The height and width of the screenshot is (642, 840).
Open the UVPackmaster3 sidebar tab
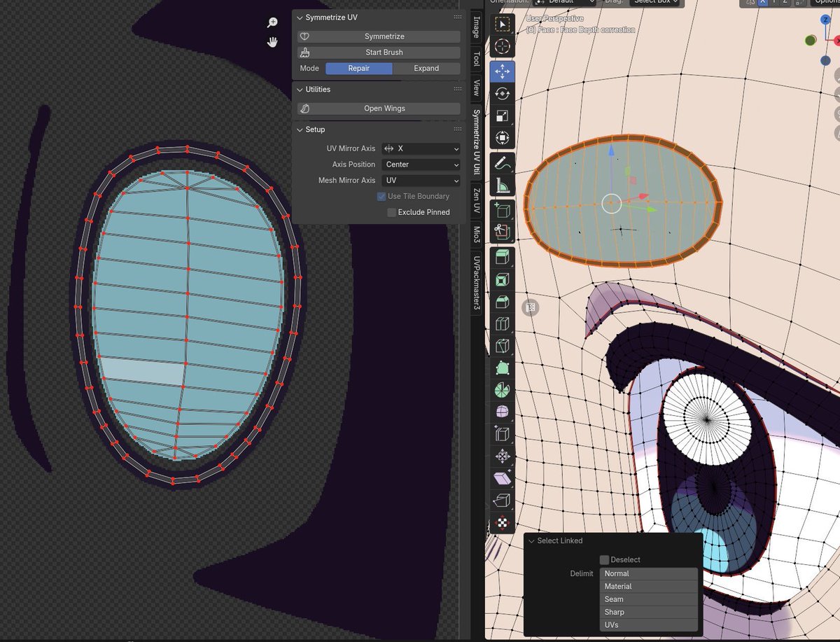coord(477,282)
